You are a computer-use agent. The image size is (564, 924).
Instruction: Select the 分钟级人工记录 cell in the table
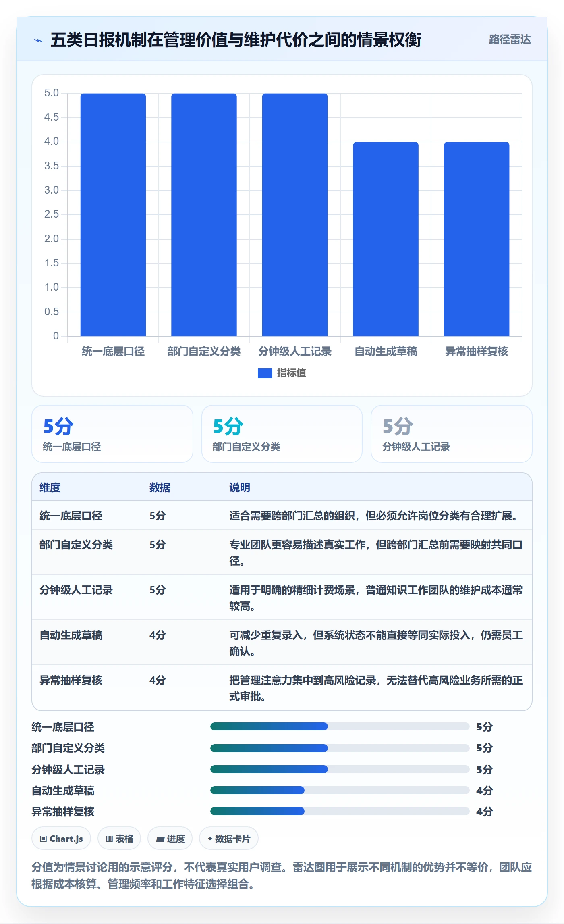(x=76, y=590)
